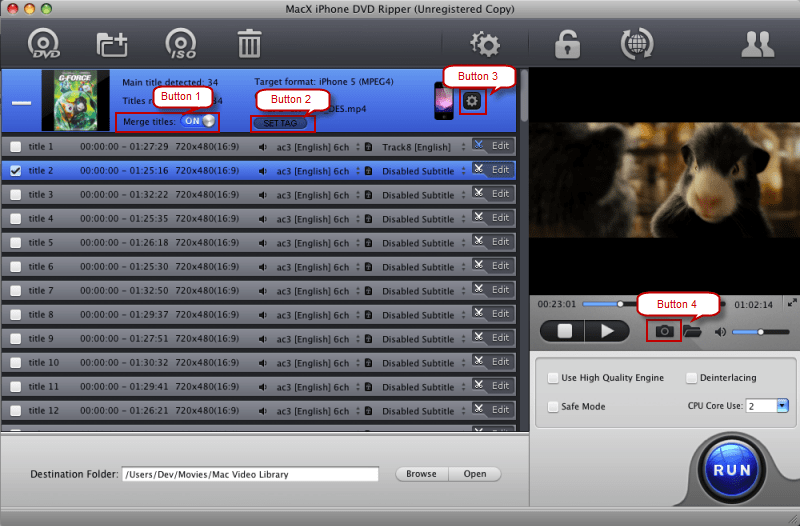The image size is (800, 526).
Task: Open output profile settings gear beside iPhone
Action: click(472, 101)
